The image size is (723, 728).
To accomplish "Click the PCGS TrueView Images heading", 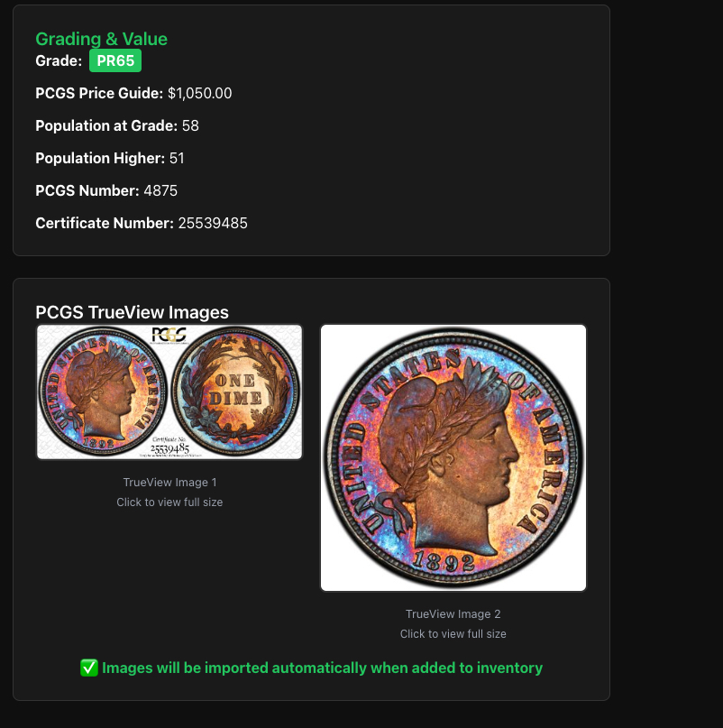I will [x=132, y=312].
